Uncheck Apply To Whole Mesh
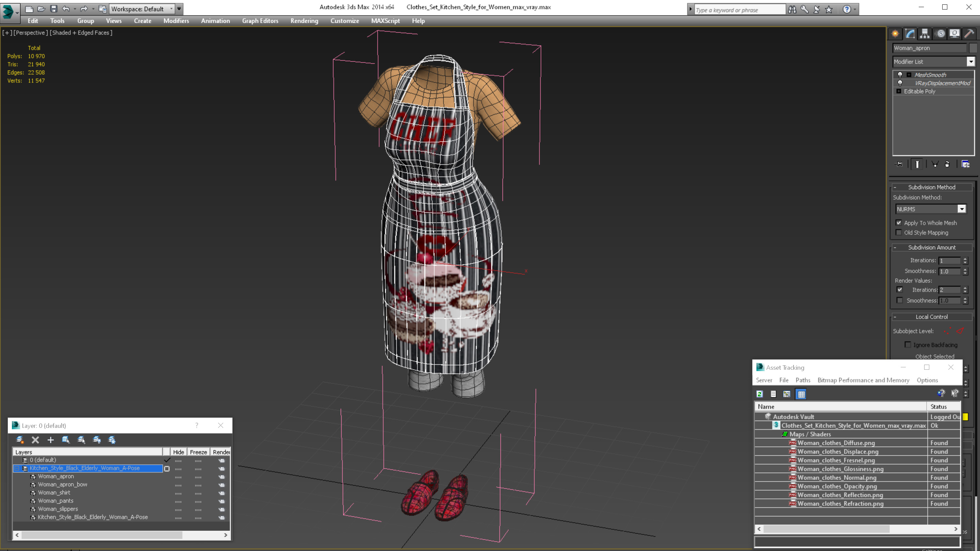 [899, 223]
